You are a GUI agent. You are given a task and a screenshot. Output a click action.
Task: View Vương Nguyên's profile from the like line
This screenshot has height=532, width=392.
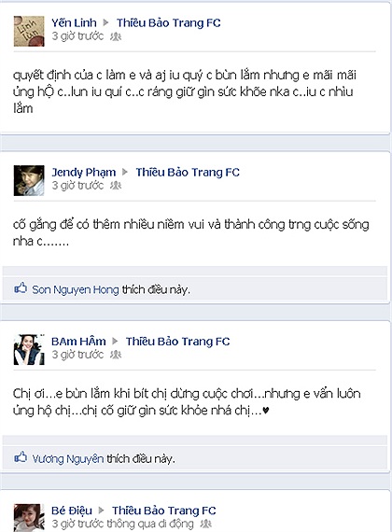tap(68, 459)
